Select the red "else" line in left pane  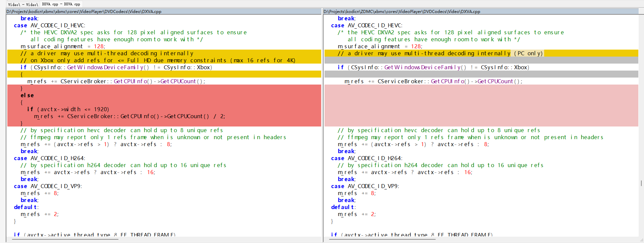(x=27, y=95)
